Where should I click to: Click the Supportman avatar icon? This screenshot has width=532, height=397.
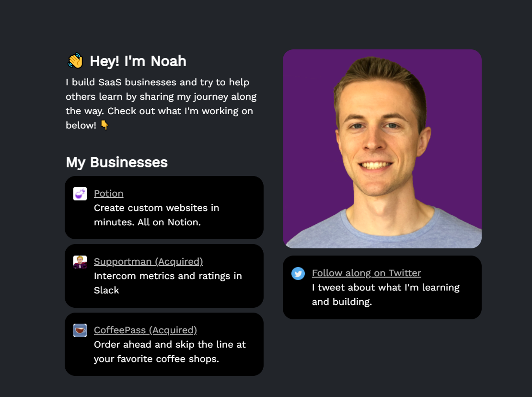coord(80,262)
